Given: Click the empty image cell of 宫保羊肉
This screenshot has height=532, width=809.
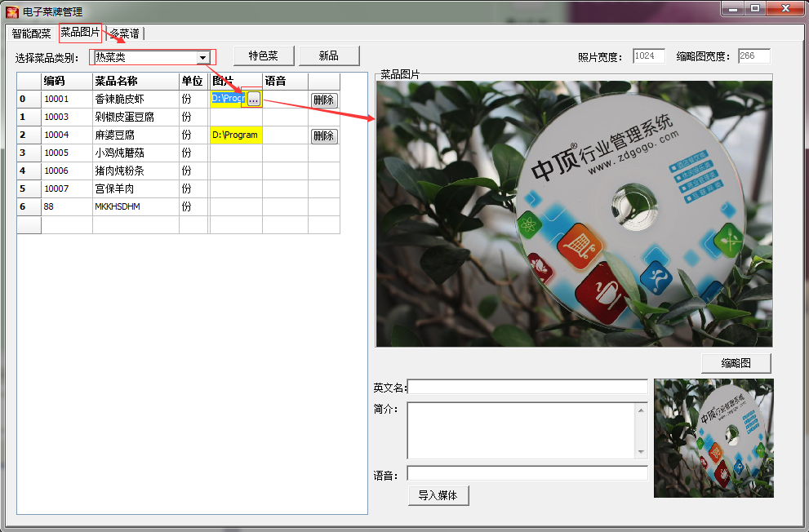Looking at the screenshot, I should [x=236, y=188].
